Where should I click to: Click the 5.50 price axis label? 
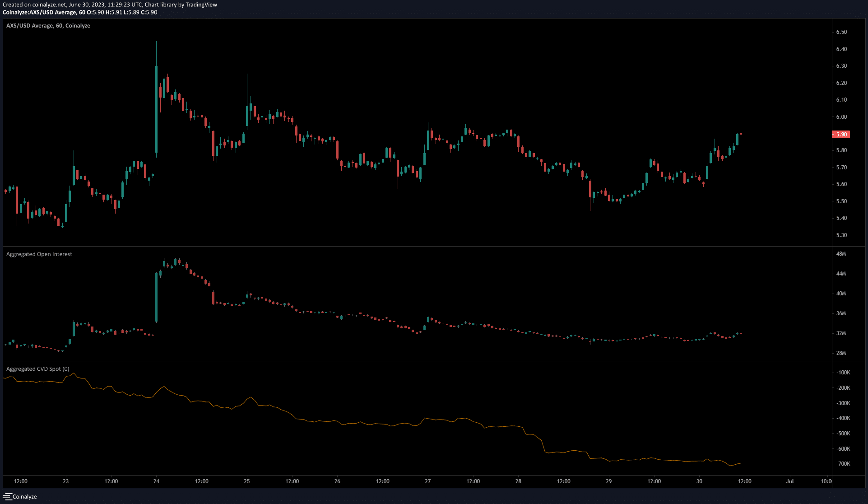(841, 201)
